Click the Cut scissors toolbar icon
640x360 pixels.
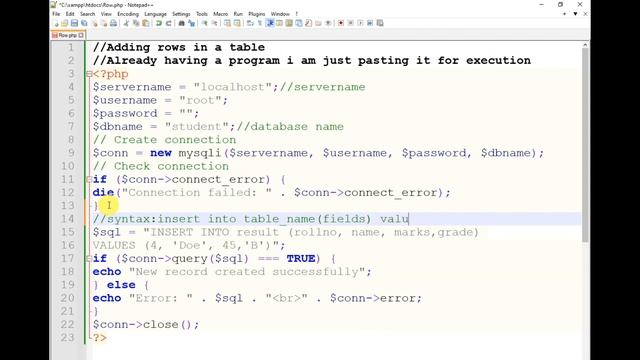pyautogui.click(x=126, y=23)
